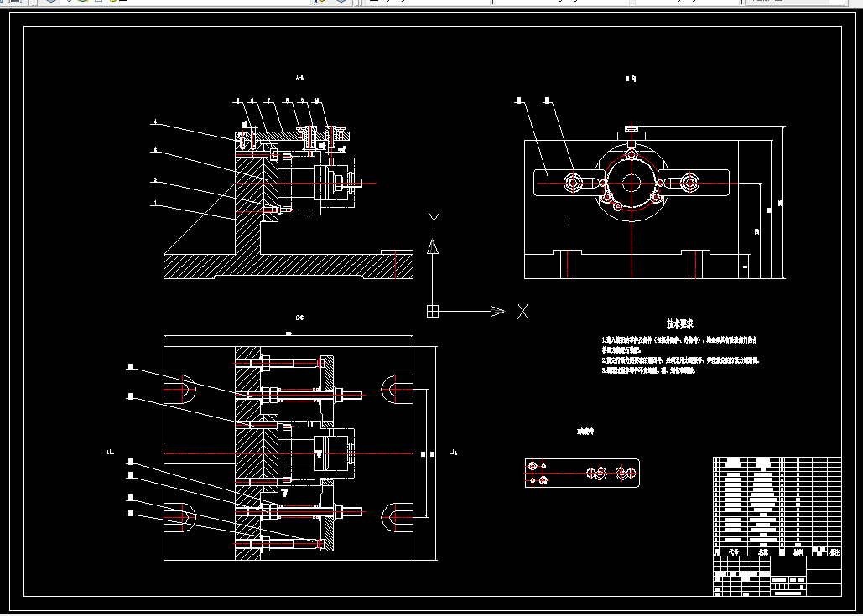
Task: Click the right section cut marker beside plan view
Action: pos(454,452)
